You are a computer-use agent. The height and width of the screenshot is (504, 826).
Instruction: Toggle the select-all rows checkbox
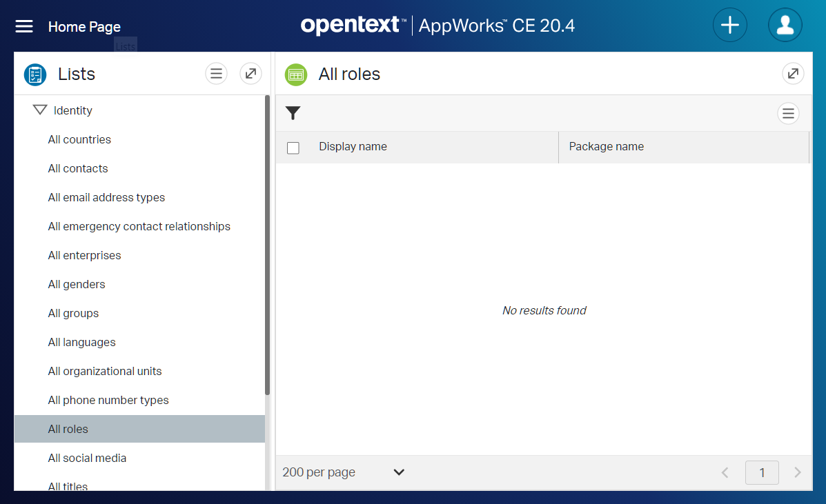point(293,148)
